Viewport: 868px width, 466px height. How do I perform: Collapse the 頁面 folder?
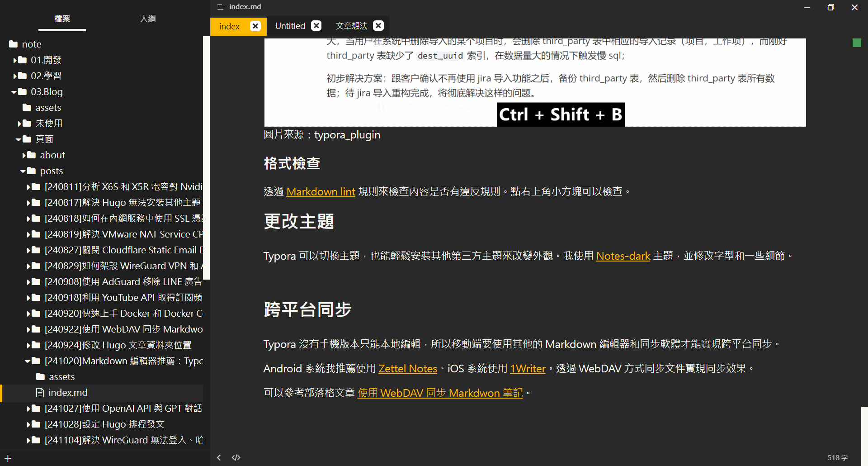click(19, 139)
